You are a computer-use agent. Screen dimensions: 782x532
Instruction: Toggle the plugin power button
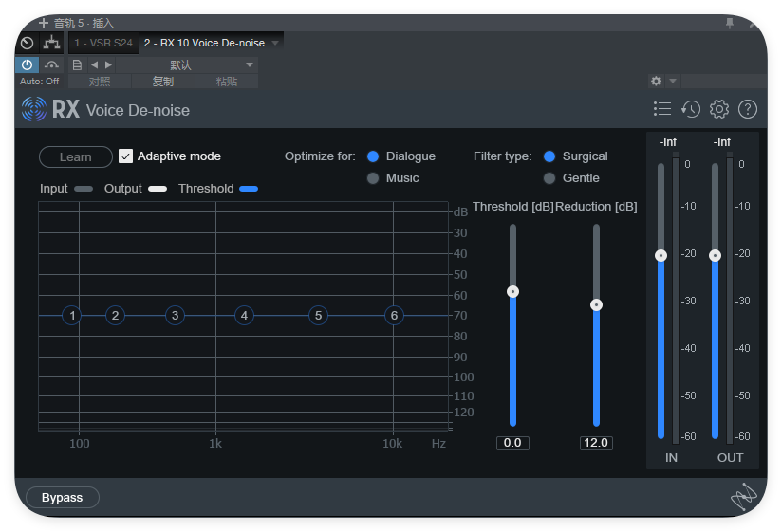[27, 64]
